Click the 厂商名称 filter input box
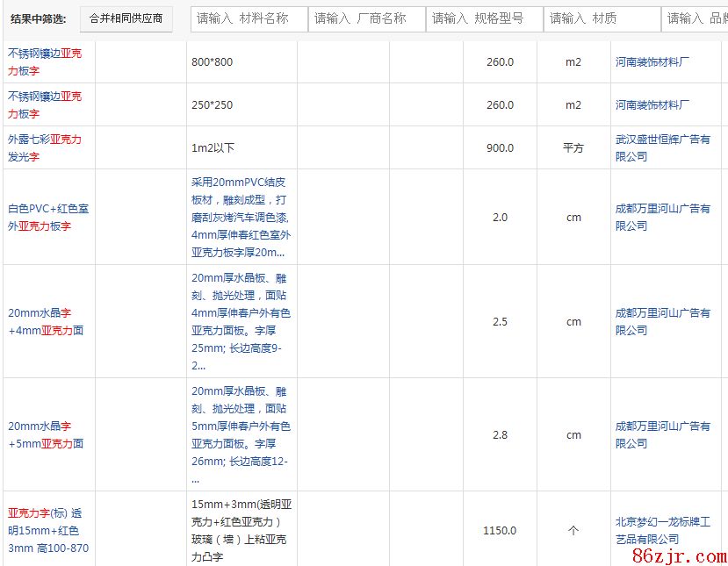The width and height of the screenshot is (728, 566). coord(366,18)
